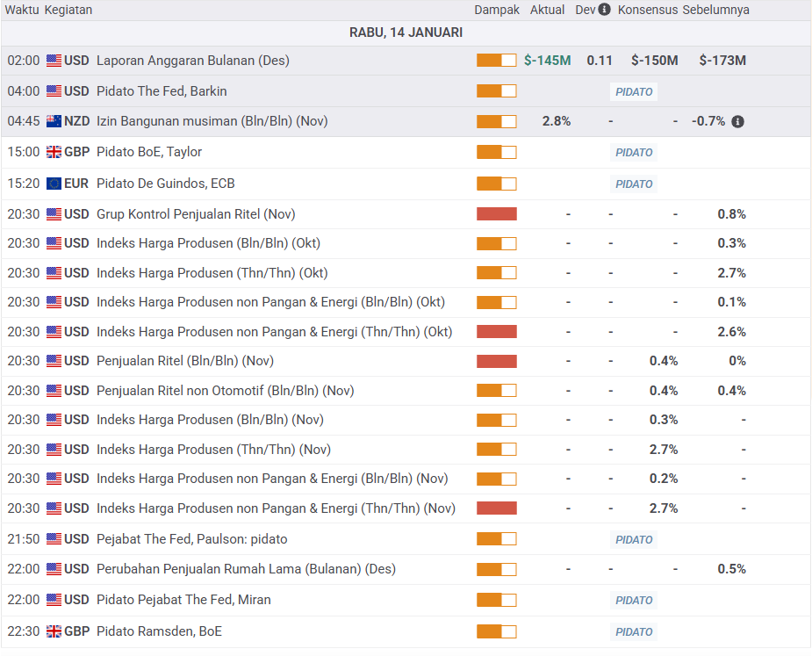Open Penjualan Ritel (Bln/Bln) (Nov) event
The height and width of the screenshot is (656, 812).
pos(183,361)
